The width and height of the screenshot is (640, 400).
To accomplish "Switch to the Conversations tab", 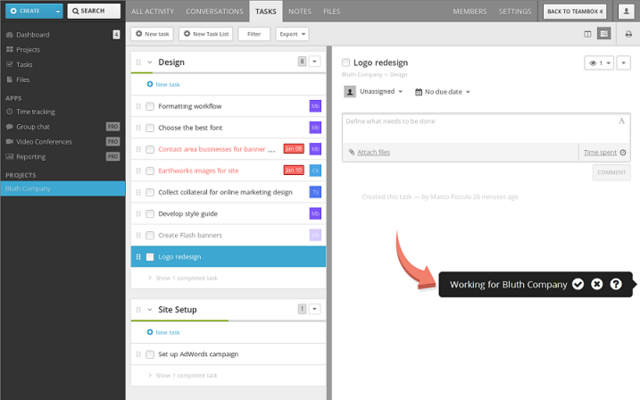I will point(215,11).
